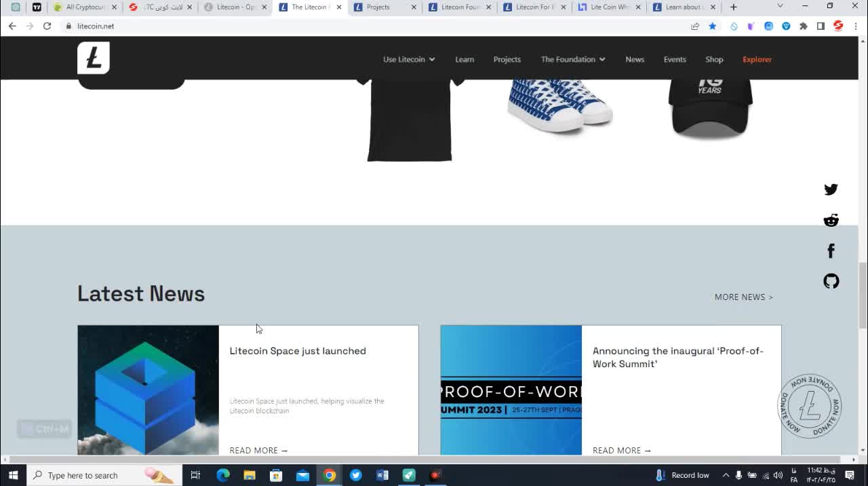Click the Donate Now circular badge
This screenshot has width=868, height=486.
point(809,406)
